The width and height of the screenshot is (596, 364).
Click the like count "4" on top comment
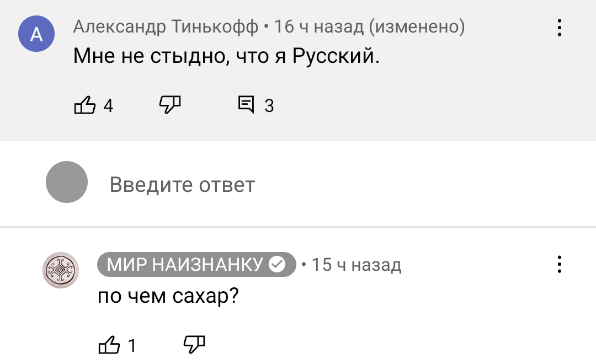[x=108, y=105]
